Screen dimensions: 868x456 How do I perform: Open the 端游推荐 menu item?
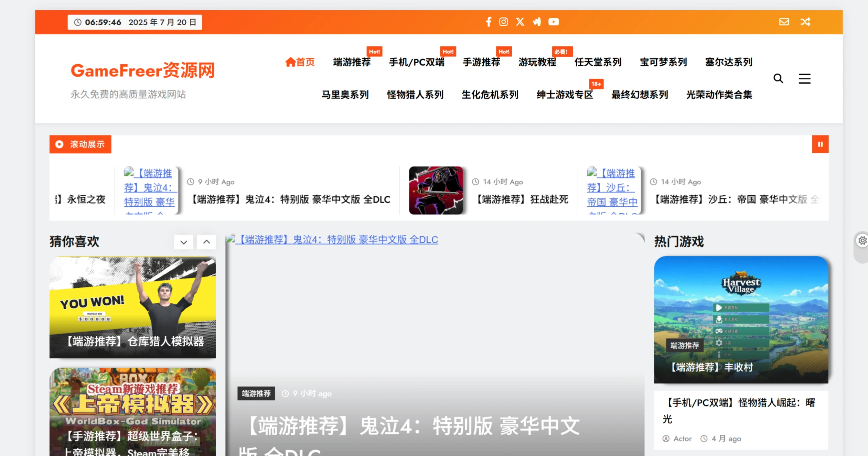pyautogui.click(x=352, y=62)
